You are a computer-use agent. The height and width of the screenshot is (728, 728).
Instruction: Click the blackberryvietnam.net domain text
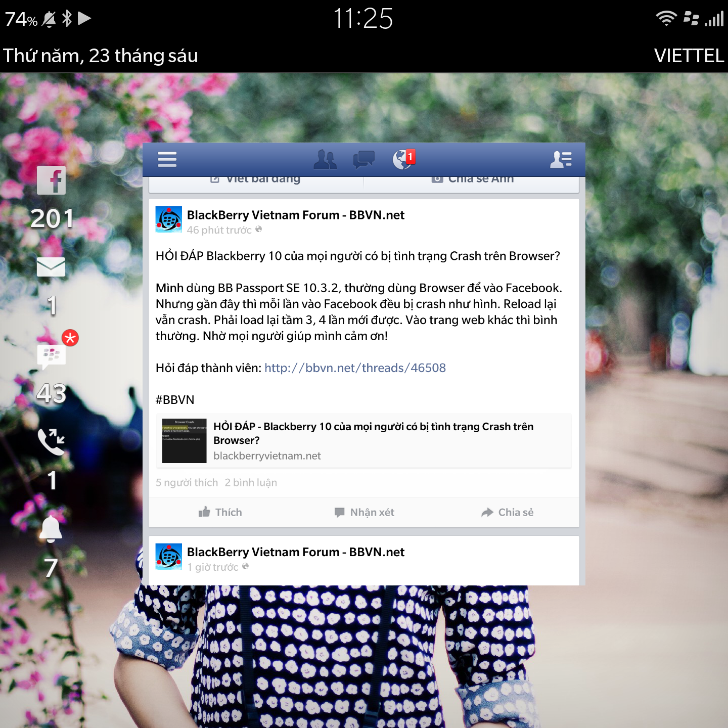[x=267, y=456]
